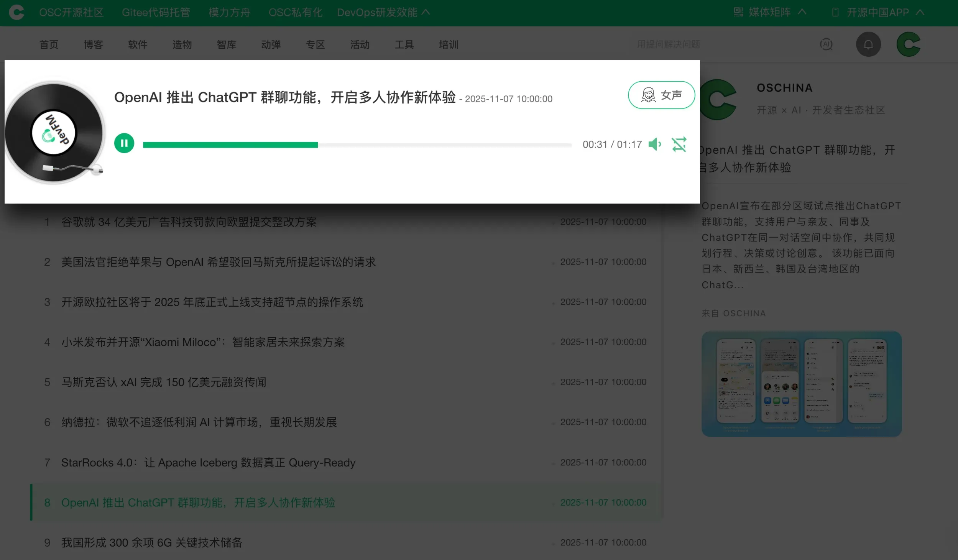Viewport: 958px width, 560px height.
Task: Play track 5 about 马斯克 xAI 融资
Action: [164, 382]
